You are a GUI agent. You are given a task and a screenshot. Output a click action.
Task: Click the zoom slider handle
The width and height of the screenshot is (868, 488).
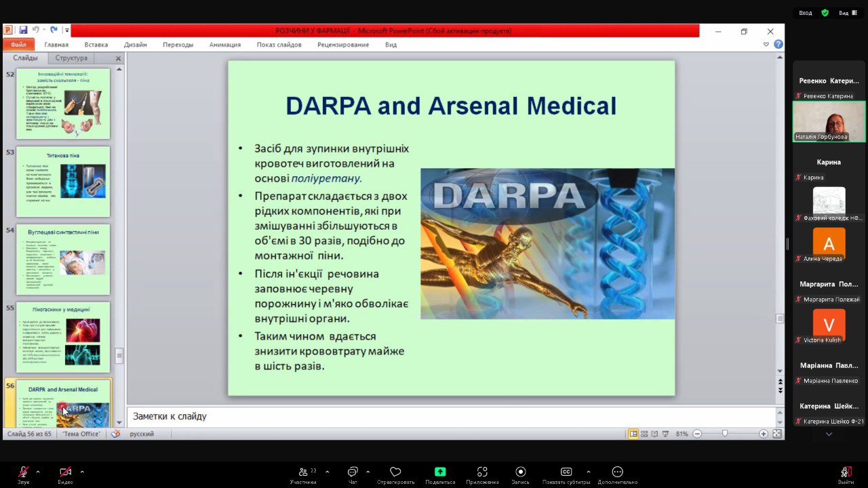coord(725,434)
